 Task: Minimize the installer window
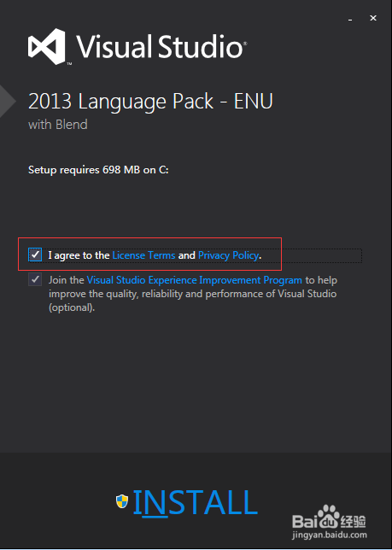click(x=350, y=20)
